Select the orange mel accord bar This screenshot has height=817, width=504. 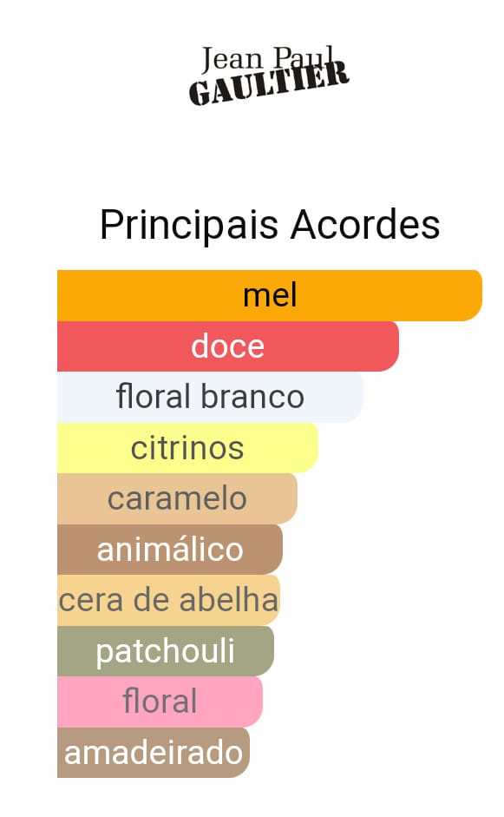coord(270,295)
